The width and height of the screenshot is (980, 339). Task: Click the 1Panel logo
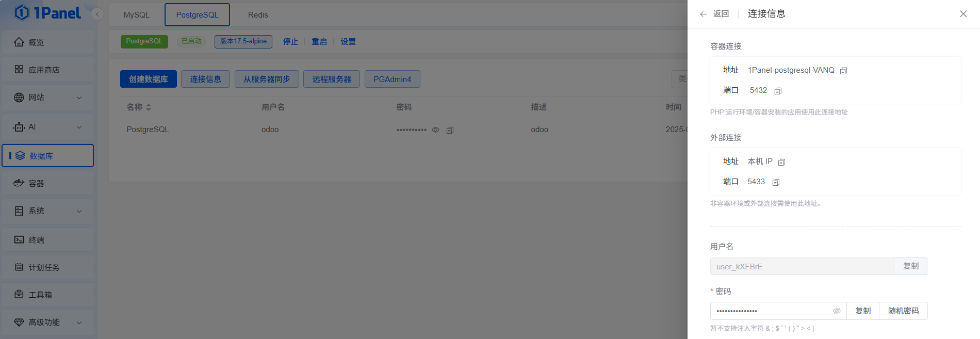[47, 13]
